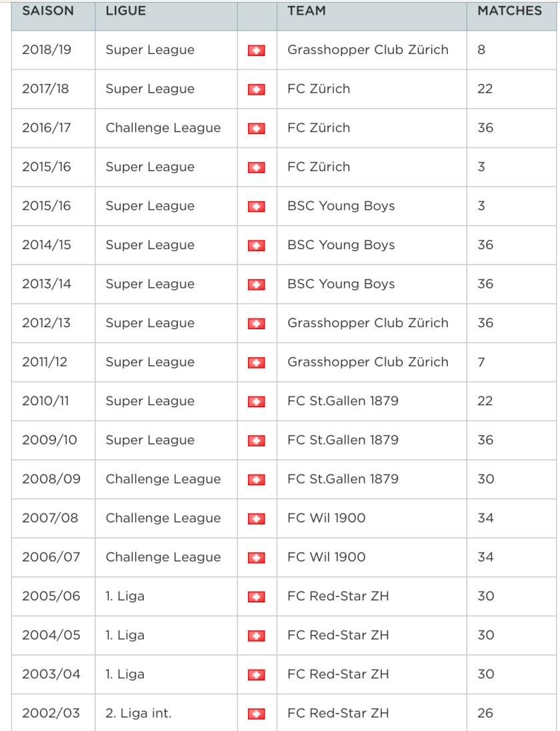Click FC Wil 1900 in the 2006/07 row
Viewport: 560px width, 731px height.
(327, 557)
